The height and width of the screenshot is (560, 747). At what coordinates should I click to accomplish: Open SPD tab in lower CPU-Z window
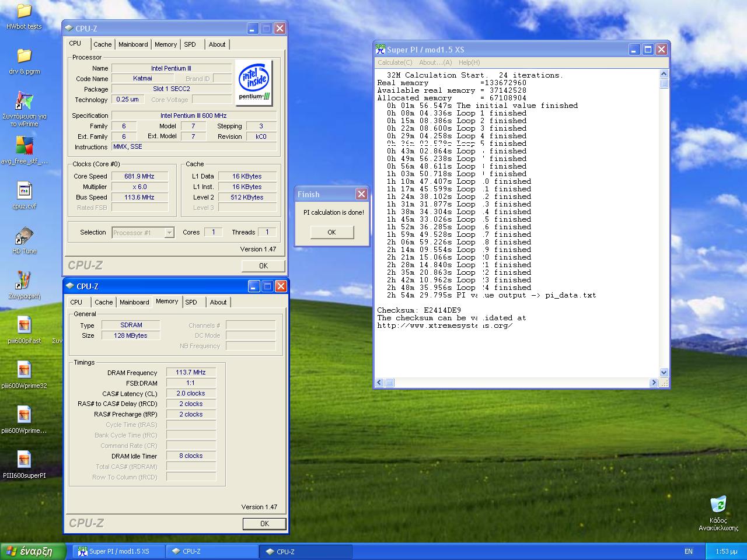[191, 302]
